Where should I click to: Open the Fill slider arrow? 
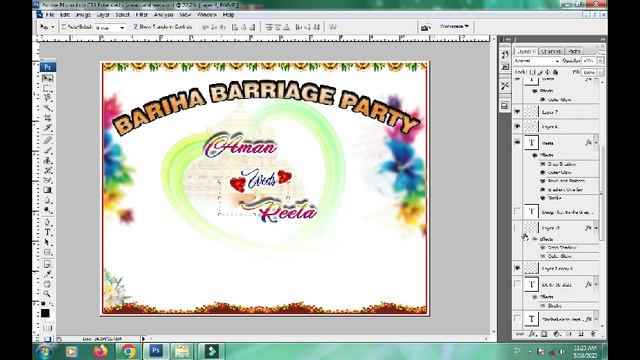tap(600, 72)
